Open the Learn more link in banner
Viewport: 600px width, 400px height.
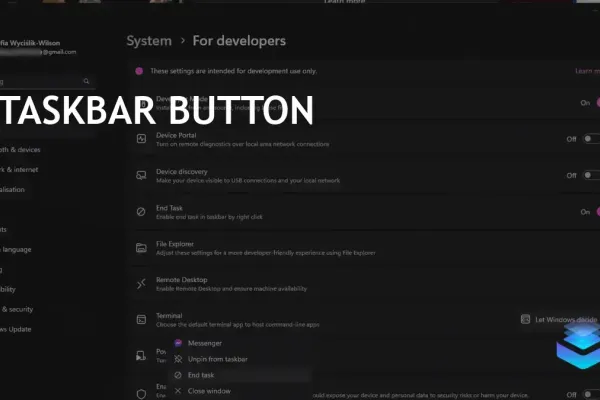[x=587, y=71]
